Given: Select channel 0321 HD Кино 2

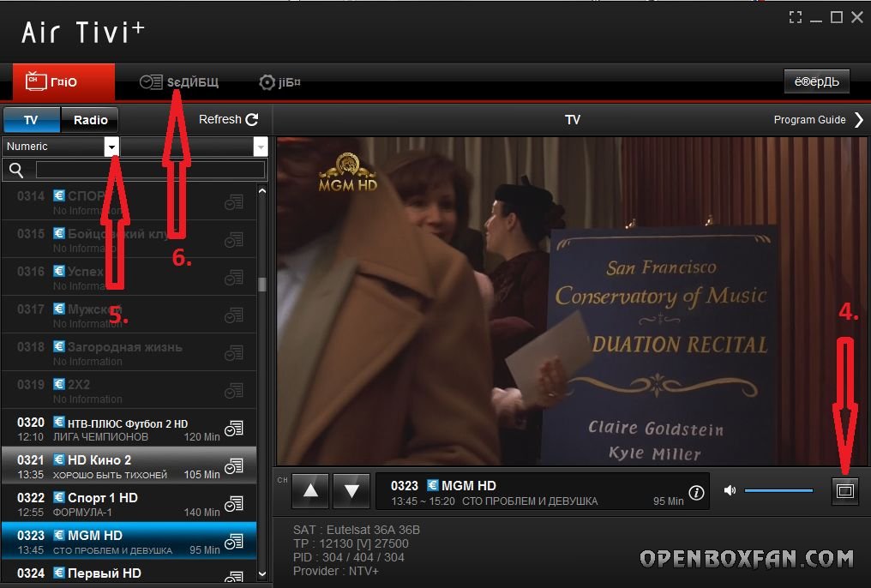Looking at the screenshot, I should point(129,466).
